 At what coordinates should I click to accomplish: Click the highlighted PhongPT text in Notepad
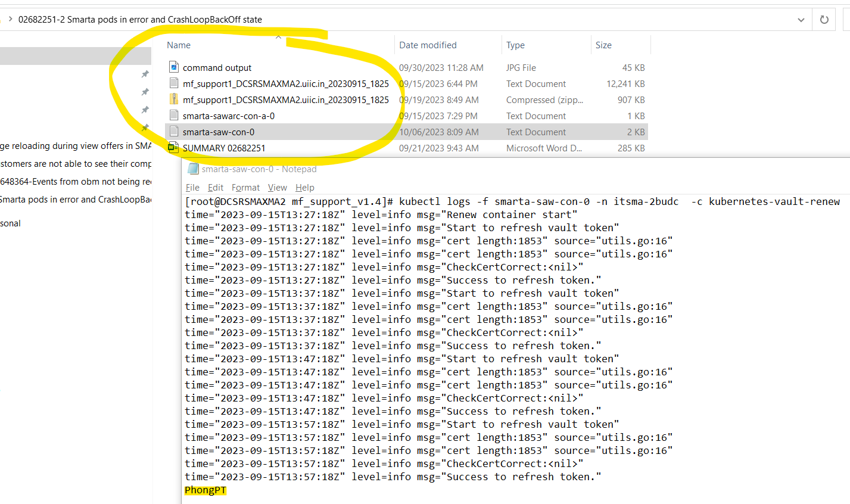coord(206,490)
